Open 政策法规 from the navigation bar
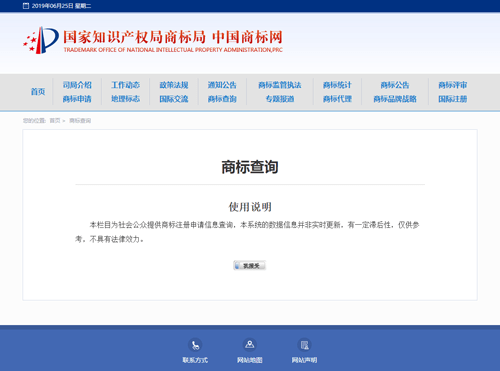The image size is (500, 371). click(174, 85)
